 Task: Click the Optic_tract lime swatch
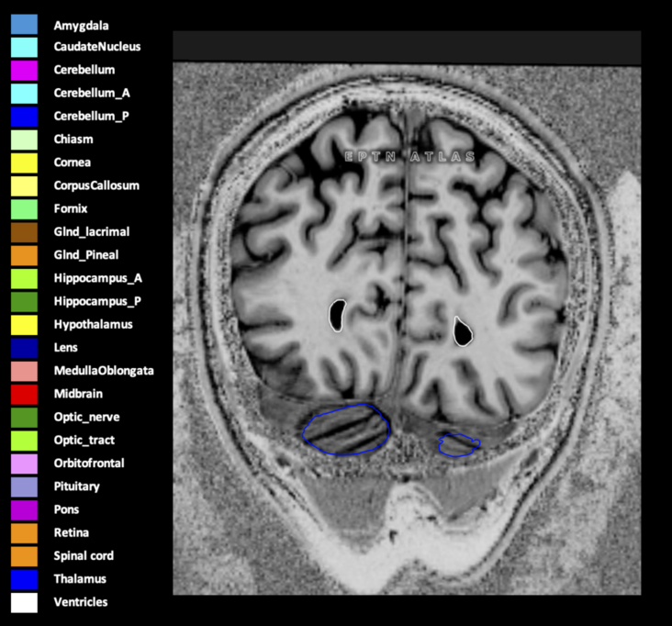(x=24, y=441)
